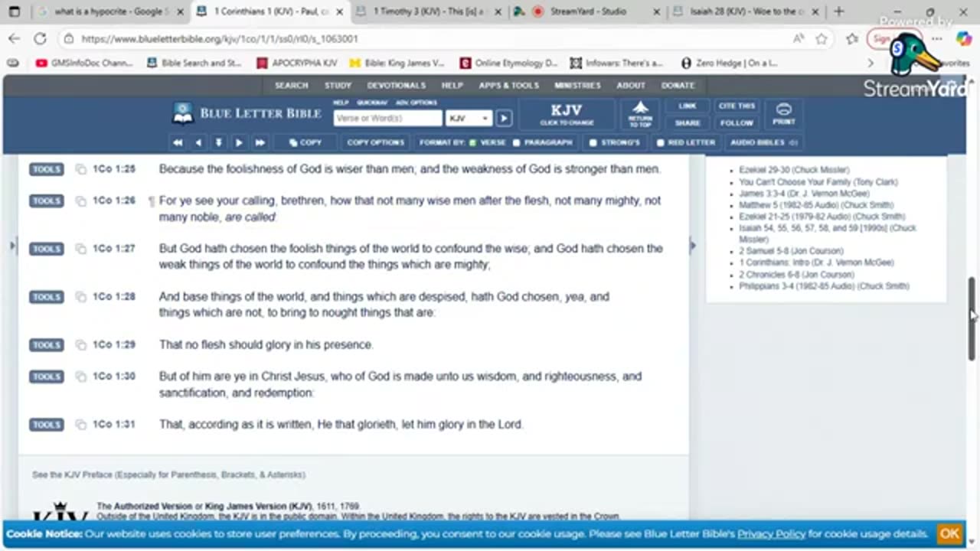
Task: Enable the Strong's checkbox
Action: pyautogui.click(x=593, y=142)
